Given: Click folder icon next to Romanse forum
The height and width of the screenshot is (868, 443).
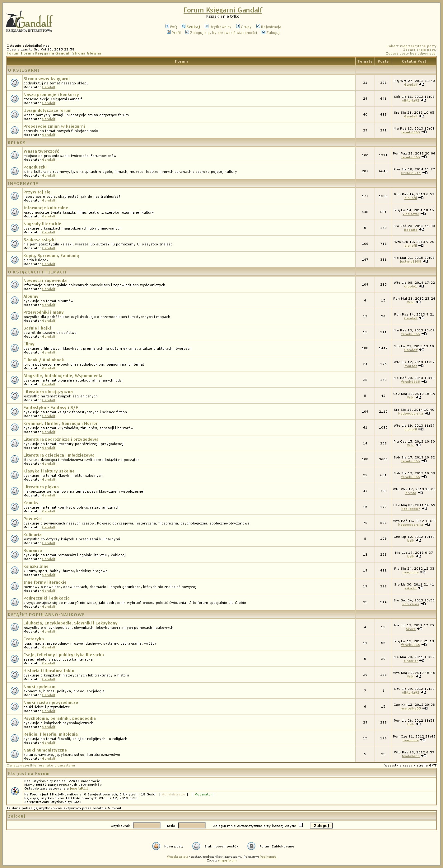Looking at the screenshot, I should tap(15, 554).
